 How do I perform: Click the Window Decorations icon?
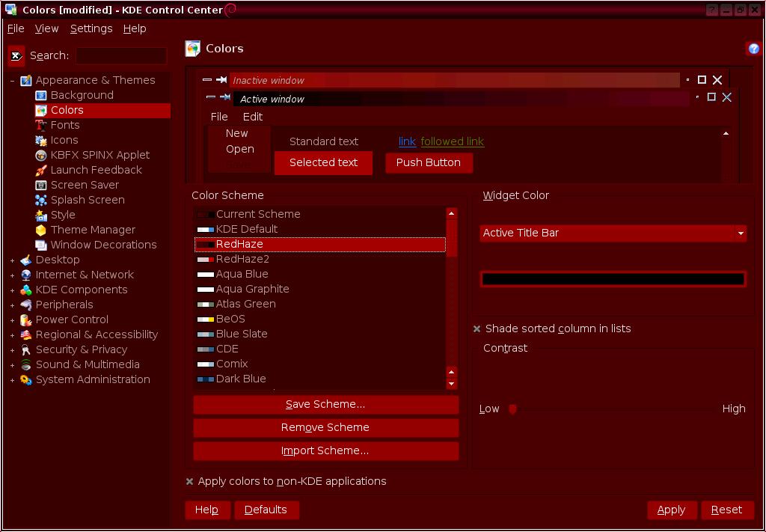pyautogui.click(x=41, y=245)
